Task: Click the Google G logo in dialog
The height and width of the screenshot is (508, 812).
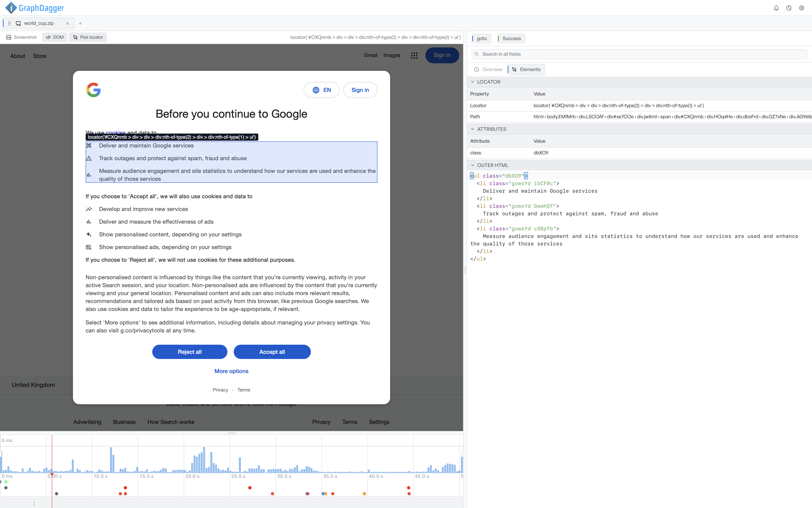Action: click(93, 90)
